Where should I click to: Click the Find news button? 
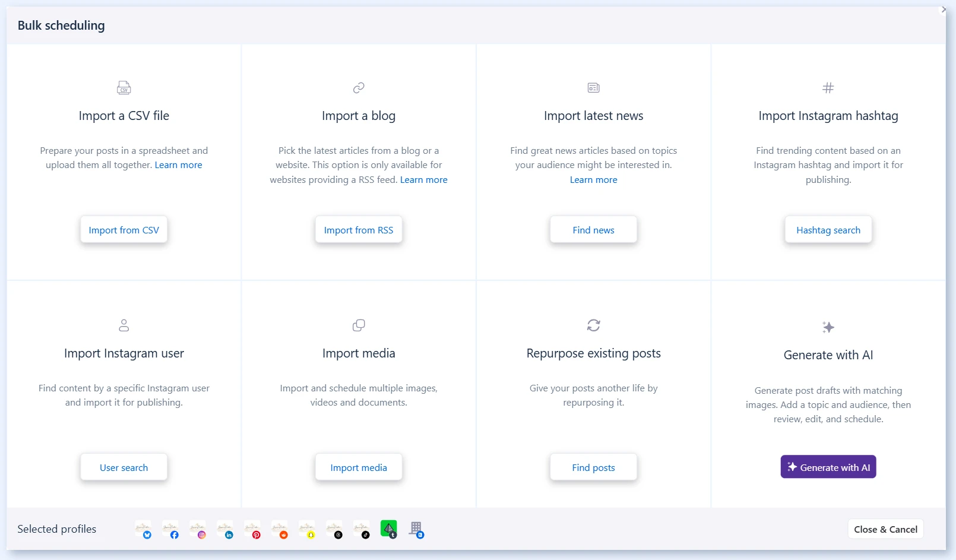click(594, 230)
